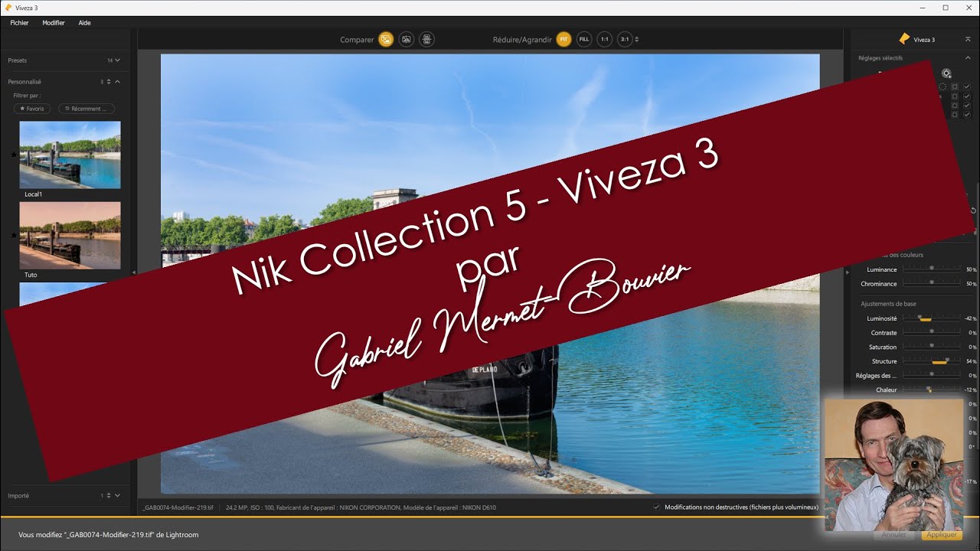This screenshot has width=980, height=551.
Task: Adjust the Structure slider
Action: point(932,360)
